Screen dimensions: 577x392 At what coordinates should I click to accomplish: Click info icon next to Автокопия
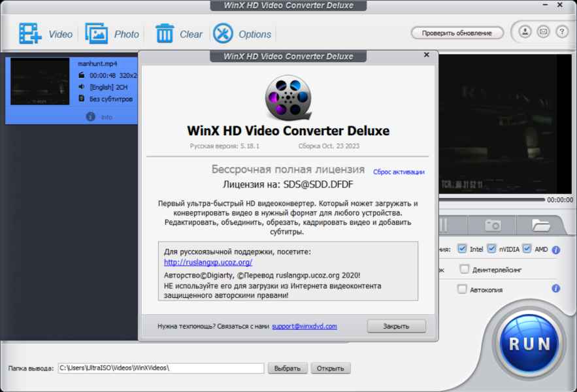tap(556, 289)
